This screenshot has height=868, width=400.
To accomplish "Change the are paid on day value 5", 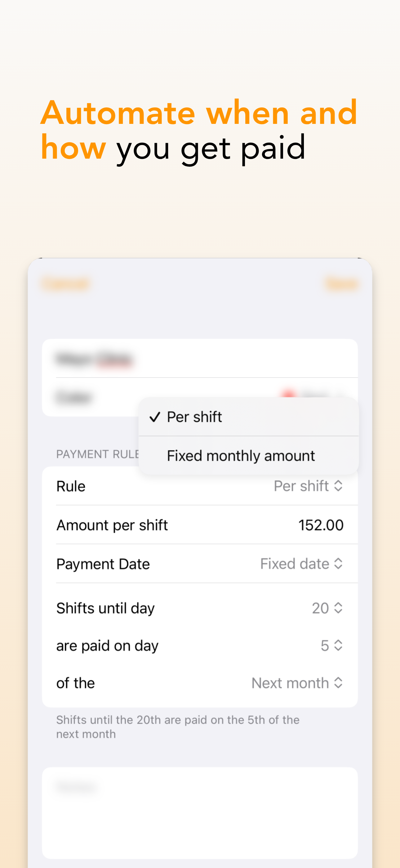I will point(331,646).
